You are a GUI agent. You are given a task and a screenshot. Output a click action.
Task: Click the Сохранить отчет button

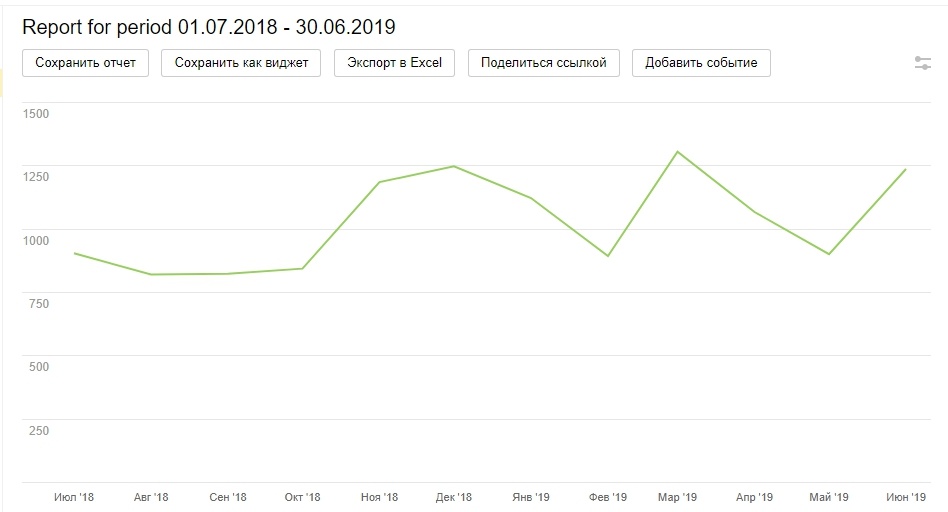[x=85, y=62]
